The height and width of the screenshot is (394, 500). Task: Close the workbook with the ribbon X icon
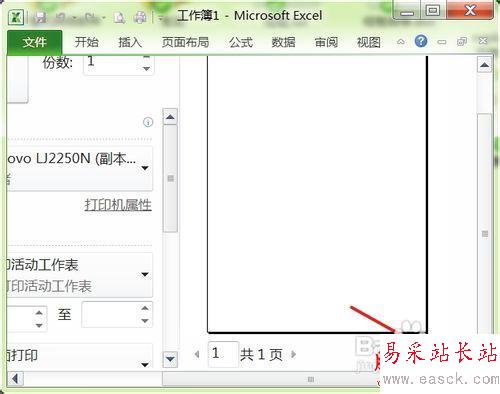(x=483, y=41)
